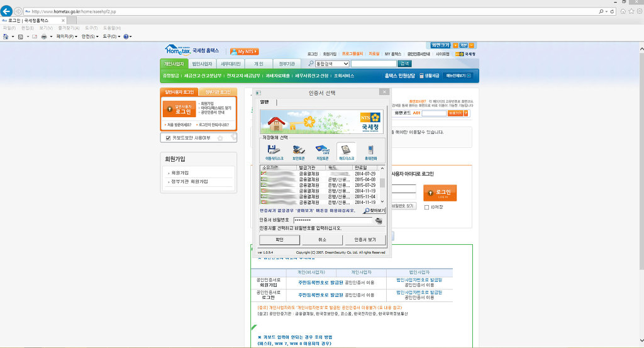Click the Read mail icon in command bar
The width and height of the screenshot is (644, 348).
click(35, 36)
